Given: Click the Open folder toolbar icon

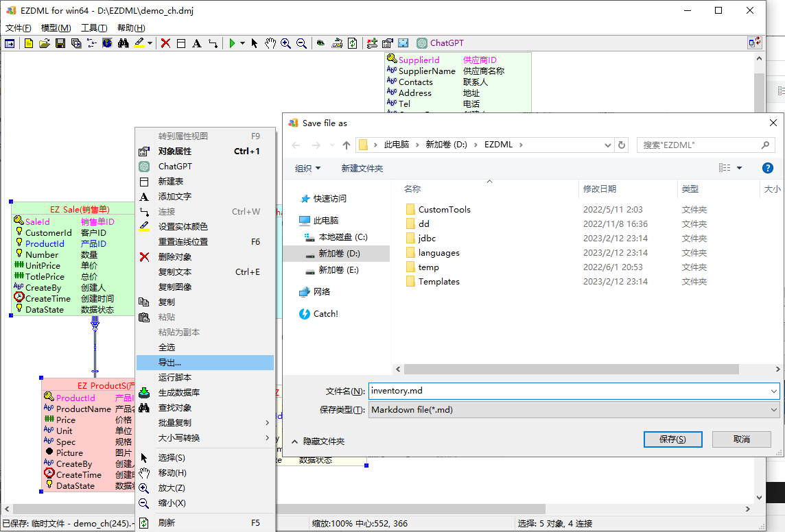Looking at the screenshot, I should click(45, 43).
